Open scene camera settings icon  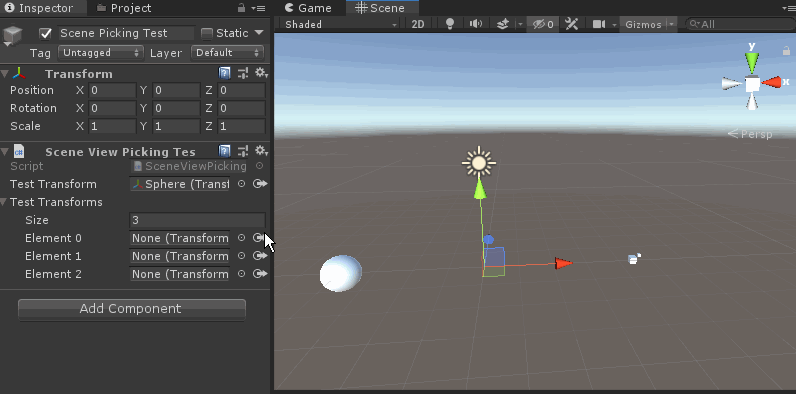click(x=599, y=24)
